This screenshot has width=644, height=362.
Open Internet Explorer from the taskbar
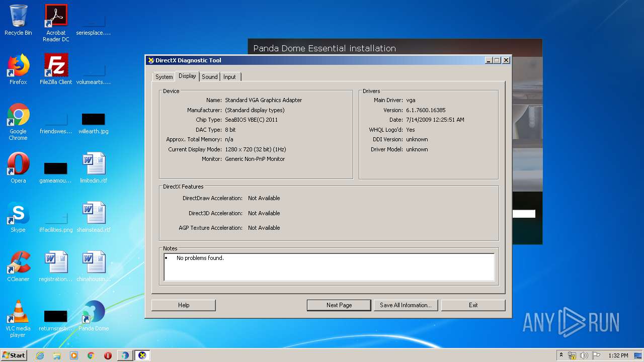(40, 355)
